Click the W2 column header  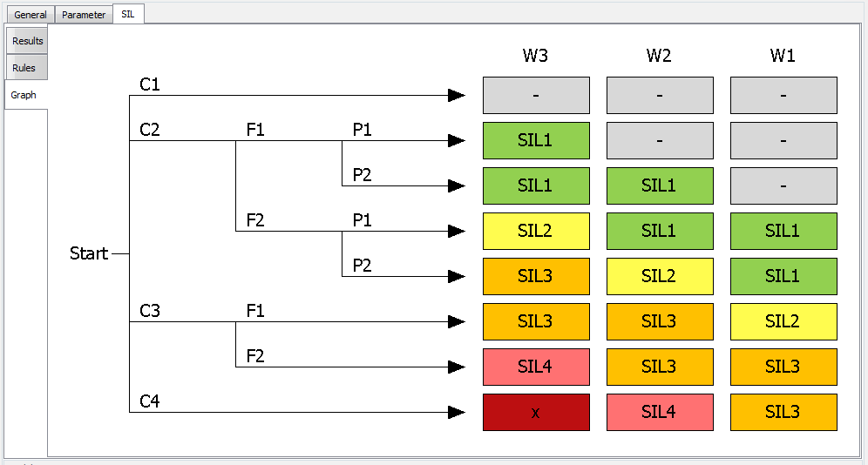(659, 57)
